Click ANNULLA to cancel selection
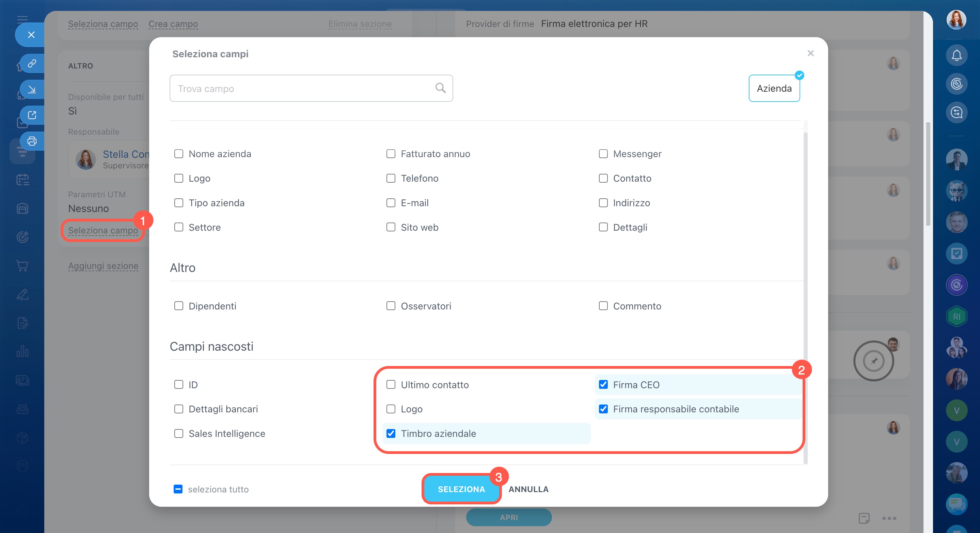Screen dimensions: 980x533 click(x=528, y=489)
